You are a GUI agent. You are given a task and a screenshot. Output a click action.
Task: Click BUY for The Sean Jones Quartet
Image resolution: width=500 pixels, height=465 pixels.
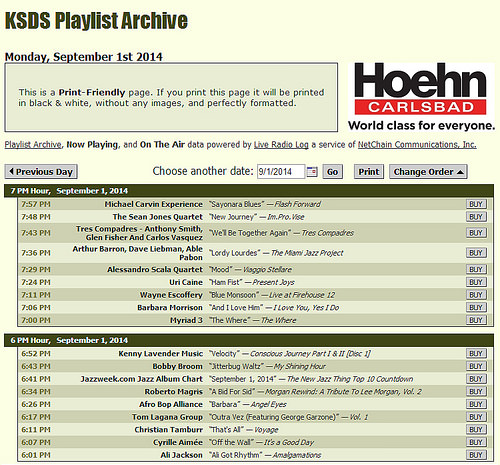(x=476, y=217)
